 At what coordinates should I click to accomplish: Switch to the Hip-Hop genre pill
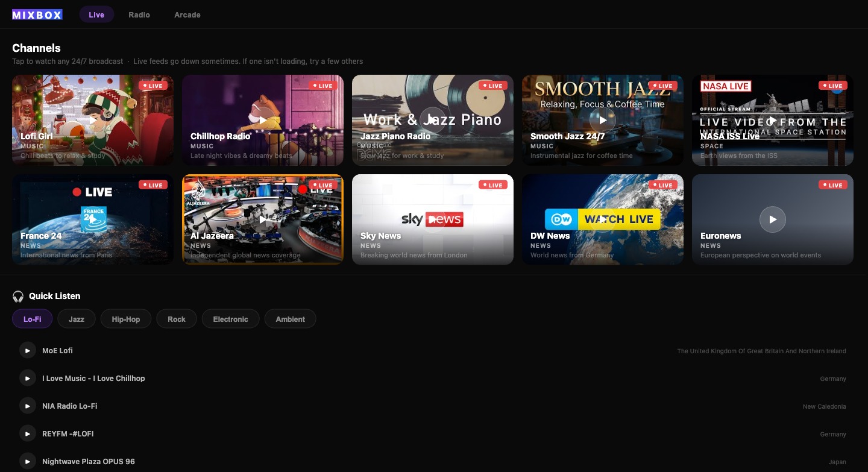125,319
